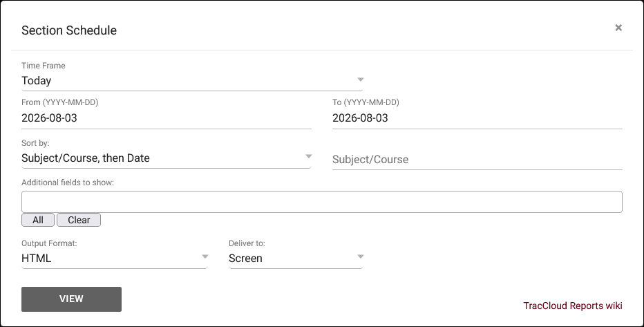Click the From date field
This screenshot has width=644, height=327.
167,118
